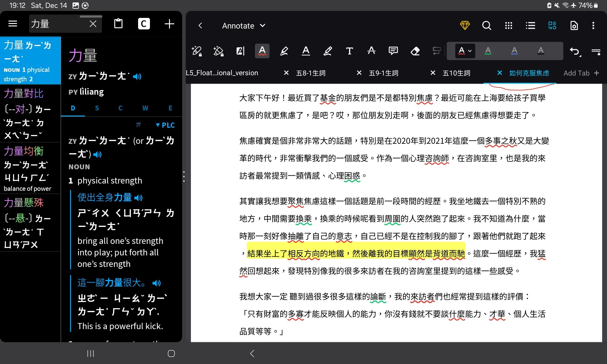Undo the last annotation
This screenshot has width=607, height=364.
coord(575,52)
